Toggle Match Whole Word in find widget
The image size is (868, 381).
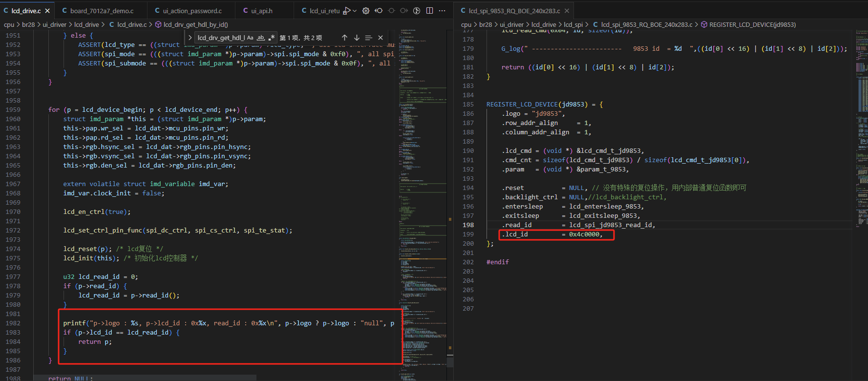click(x=261, y=38)
